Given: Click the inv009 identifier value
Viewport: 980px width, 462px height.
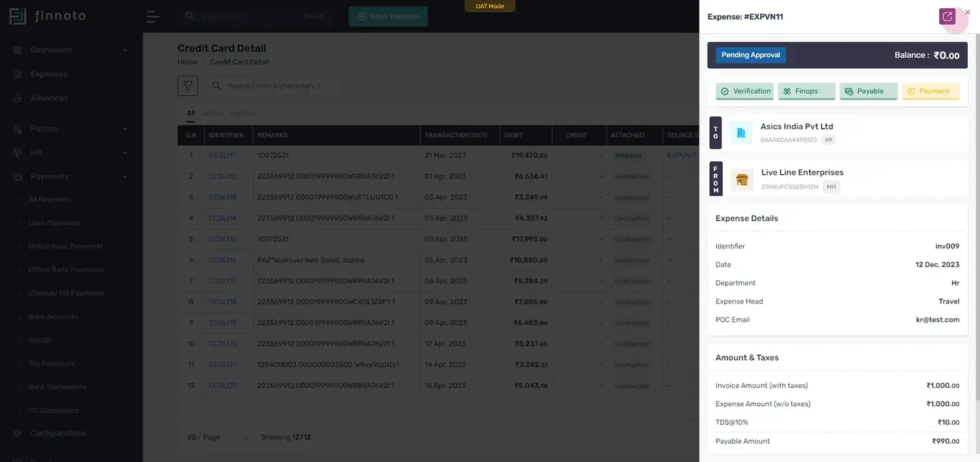Looking at the screenshot, I should point(947,246).
